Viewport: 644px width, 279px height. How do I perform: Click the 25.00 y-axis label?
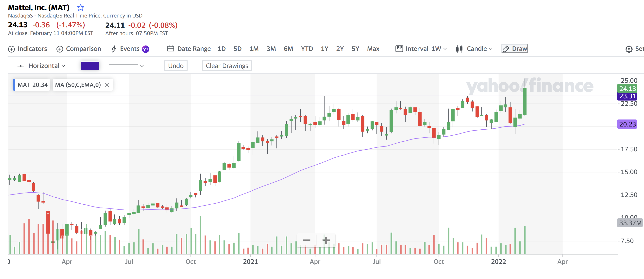[x=629, y=81]
